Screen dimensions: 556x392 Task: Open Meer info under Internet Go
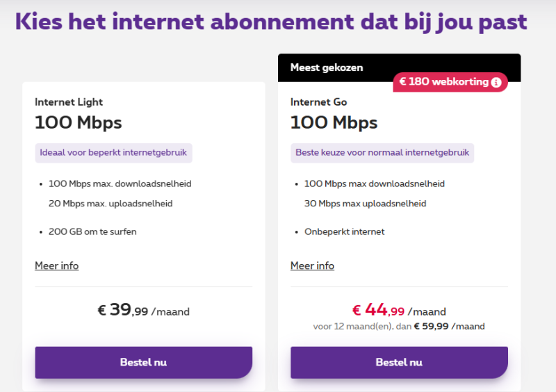(312, 266)
